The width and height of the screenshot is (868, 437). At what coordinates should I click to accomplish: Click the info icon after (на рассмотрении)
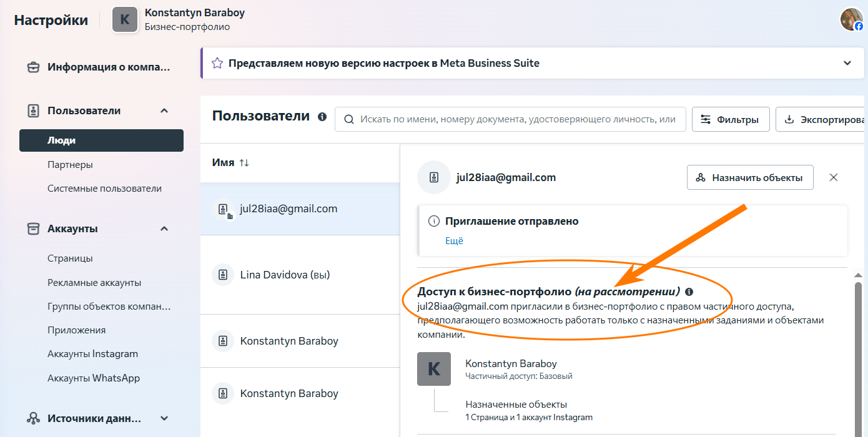(x=689, y=292)
